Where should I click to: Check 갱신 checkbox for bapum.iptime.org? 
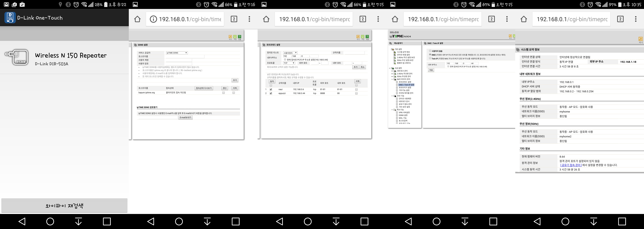224,93
